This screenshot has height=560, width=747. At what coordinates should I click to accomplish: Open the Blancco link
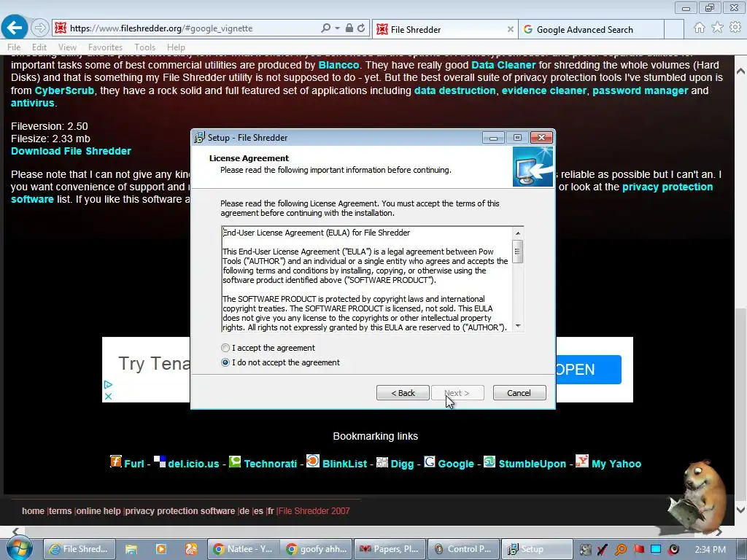point(338,65)
